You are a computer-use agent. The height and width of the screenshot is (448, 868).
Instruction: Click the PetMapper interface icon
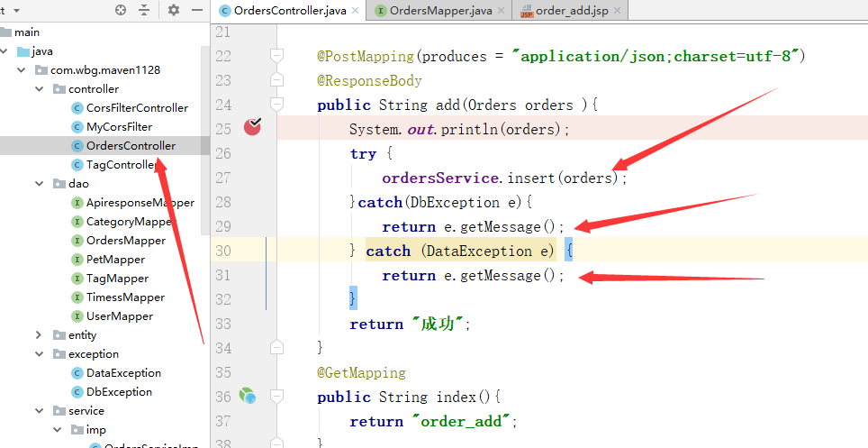click(77, 260)
